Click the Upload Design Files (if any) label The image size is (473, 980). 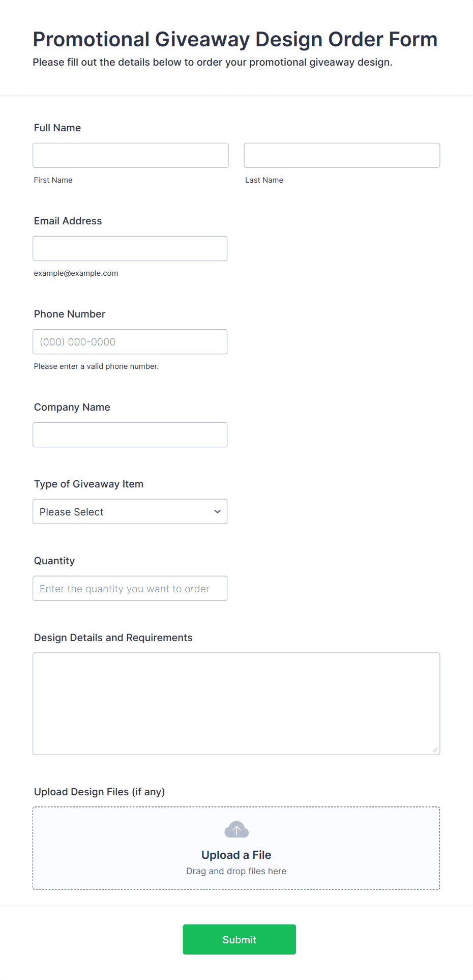[100, 792]
